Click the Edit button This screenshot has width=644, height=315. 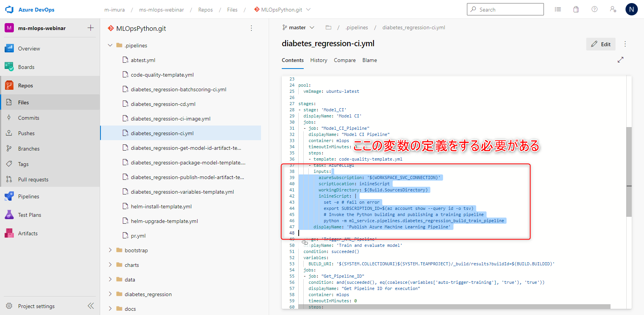pos(601,44)
